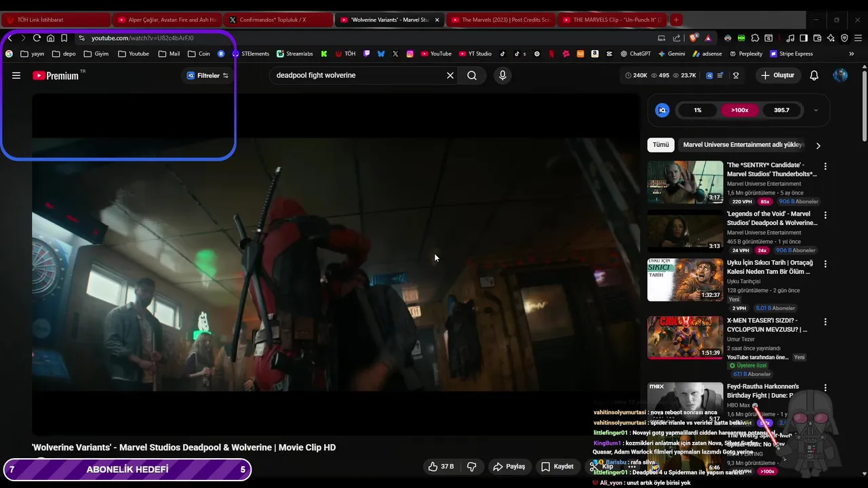Click Kaydet save button
This screenshot has width=868, height=488.
557,466
